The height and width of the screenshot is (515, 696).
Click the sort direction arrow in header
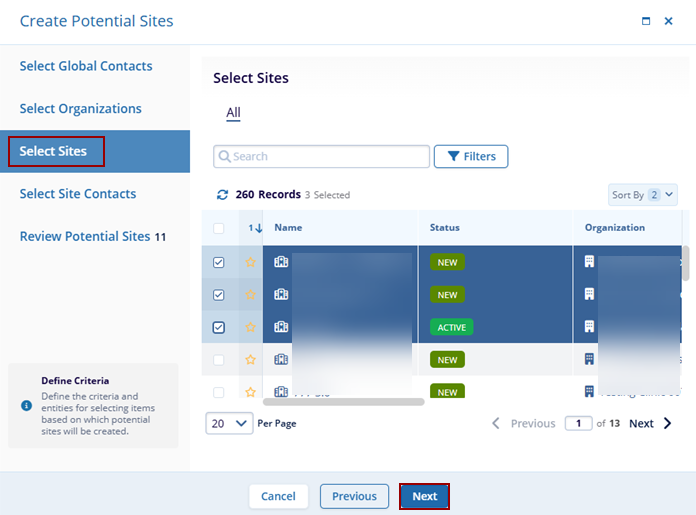click(259, 228)
